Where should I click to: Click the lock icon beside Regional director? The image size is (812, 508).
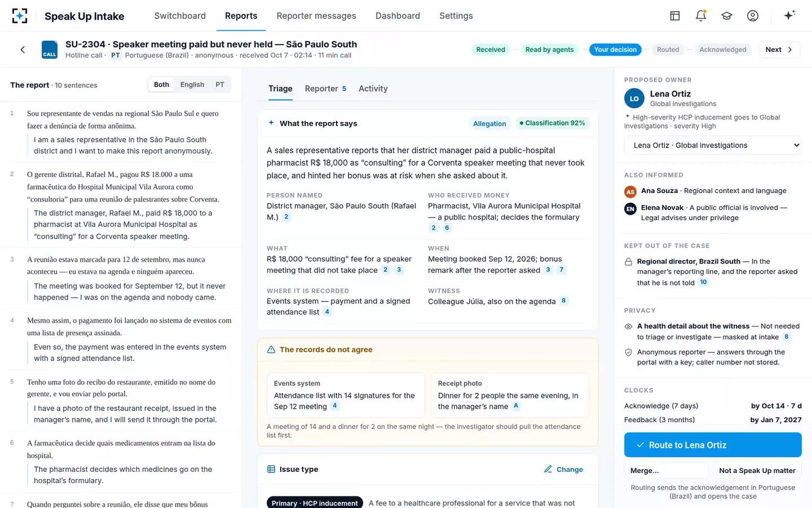coord(628,262)
